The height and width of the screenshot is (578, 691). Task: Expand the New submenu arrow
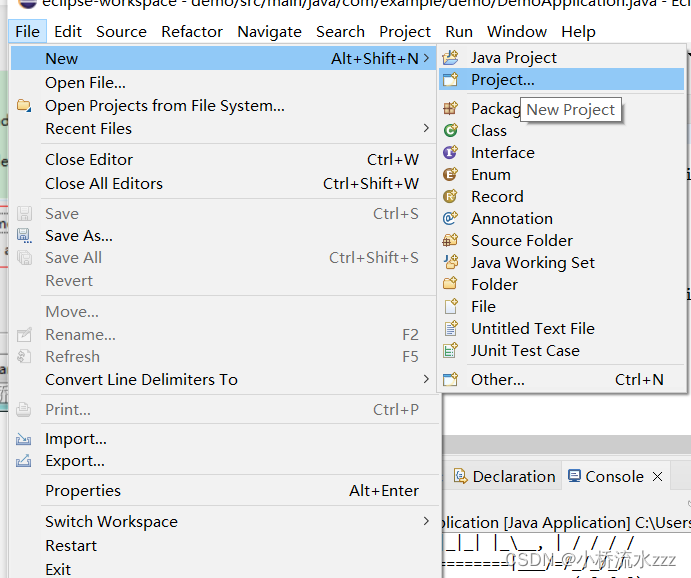tap(426, 58)
